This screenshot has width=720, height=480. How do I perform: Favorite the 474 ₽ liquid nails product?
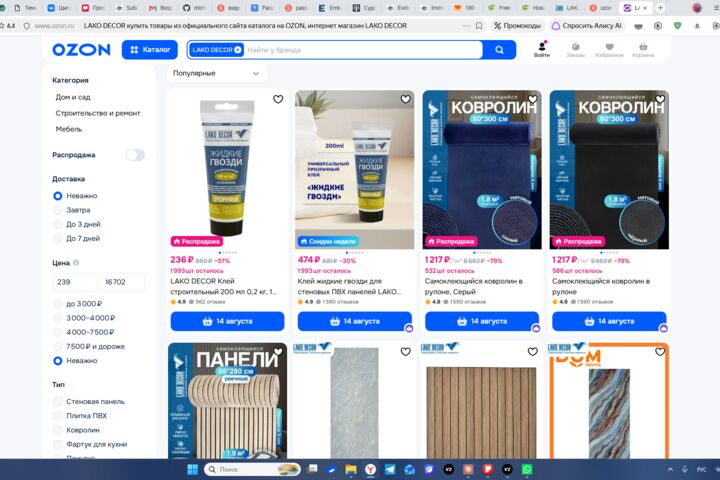coord(405,99)
